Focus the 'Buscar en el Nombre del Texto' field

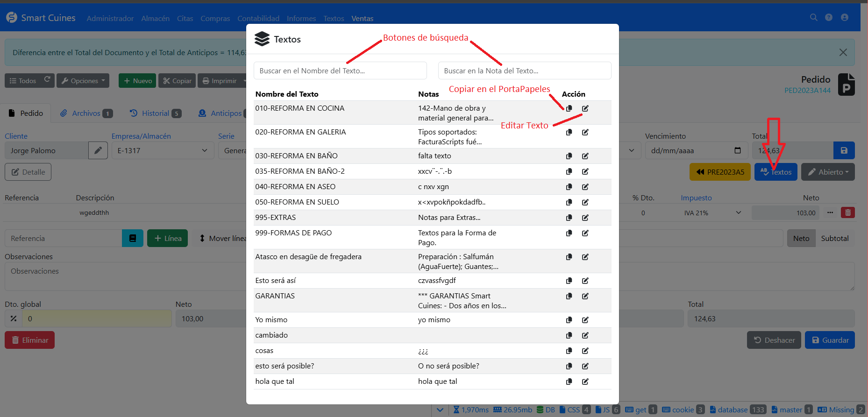340,71
